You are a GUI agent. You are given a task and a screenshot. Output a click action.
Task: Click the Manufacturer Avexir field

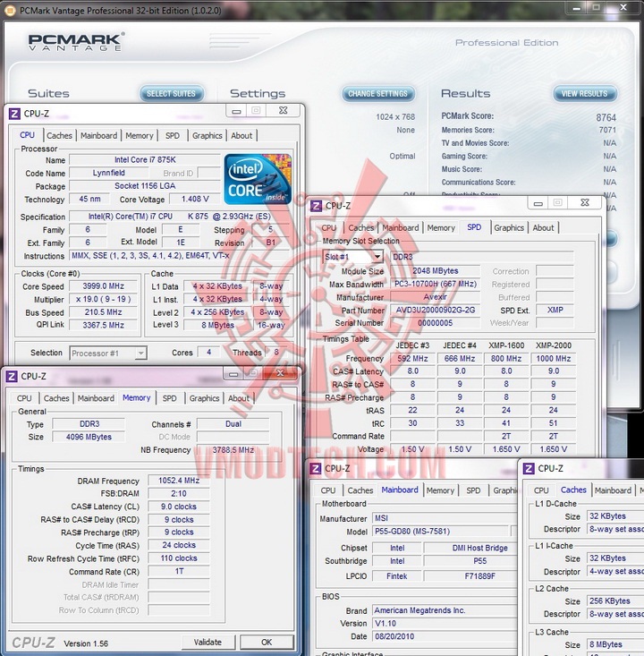tap(435, 297)
